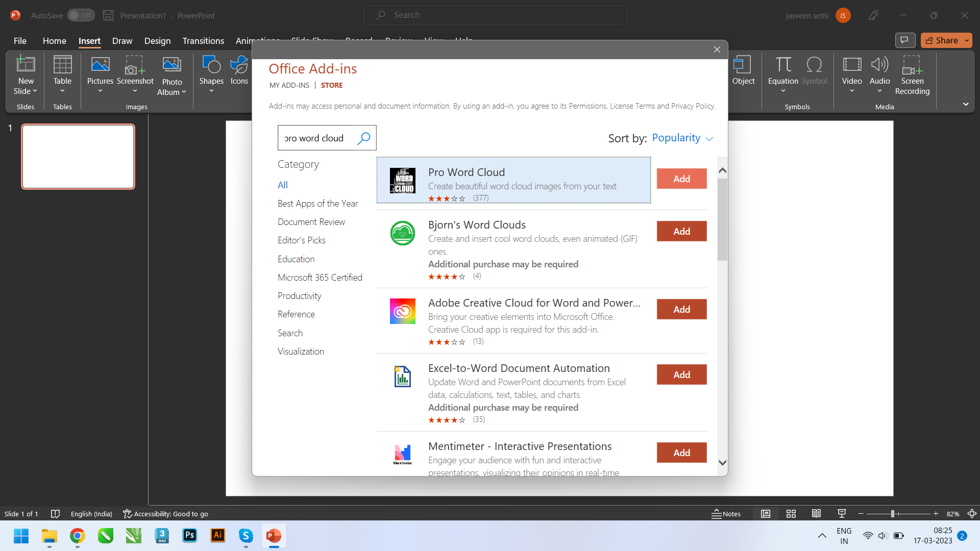Open Reading View from status bar
The image size is (980, 551).
[817, 514]
